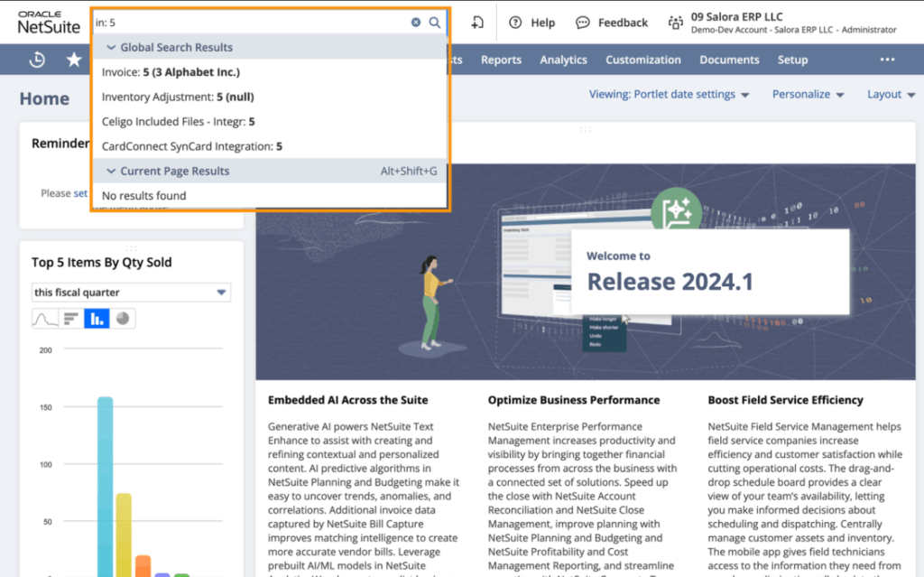Collapse the Current Page Results section
The width and height of the screenshot is (924, 577).
click(111, 172)
